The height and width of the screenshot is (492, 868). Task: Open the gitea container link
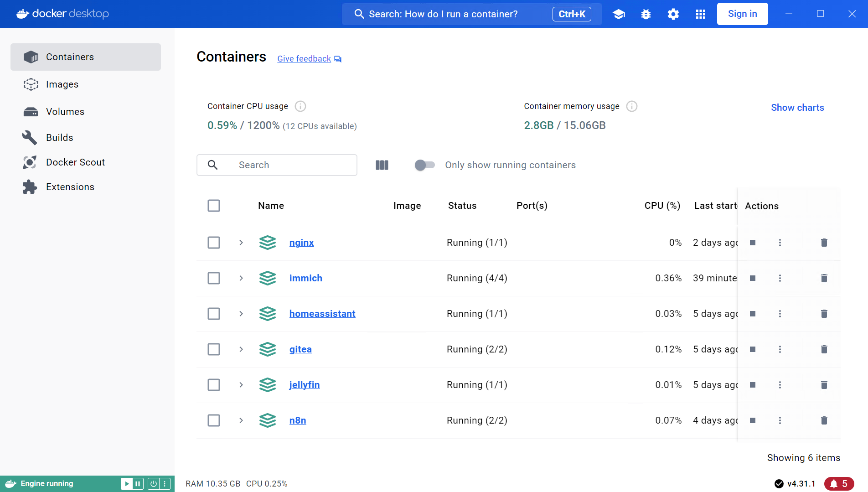coord(300,349)
